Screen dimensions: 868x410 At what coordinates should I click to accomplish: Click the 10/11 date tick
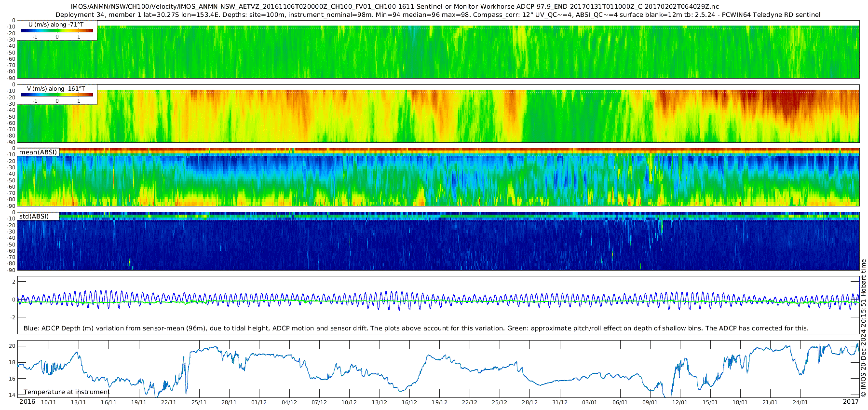(x=48, y=402)
